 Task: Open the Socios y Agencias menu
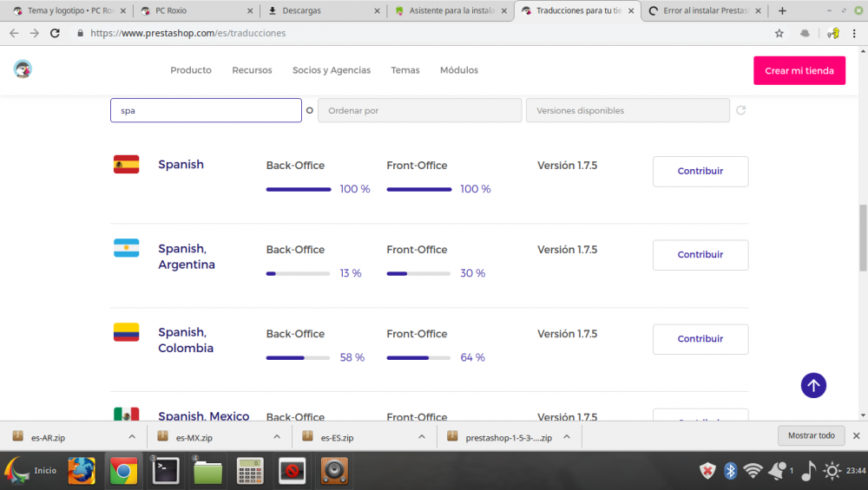coord(332,70)
